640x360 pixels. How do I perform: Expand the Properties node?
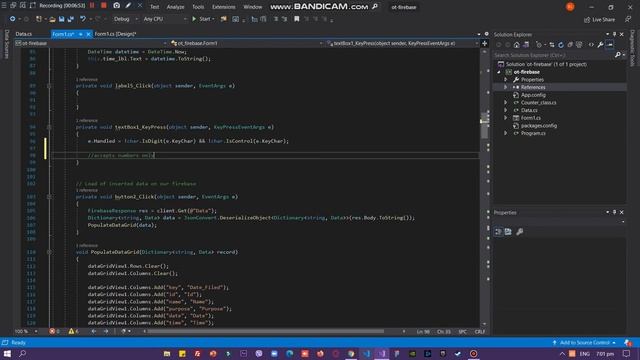[506, 80]
